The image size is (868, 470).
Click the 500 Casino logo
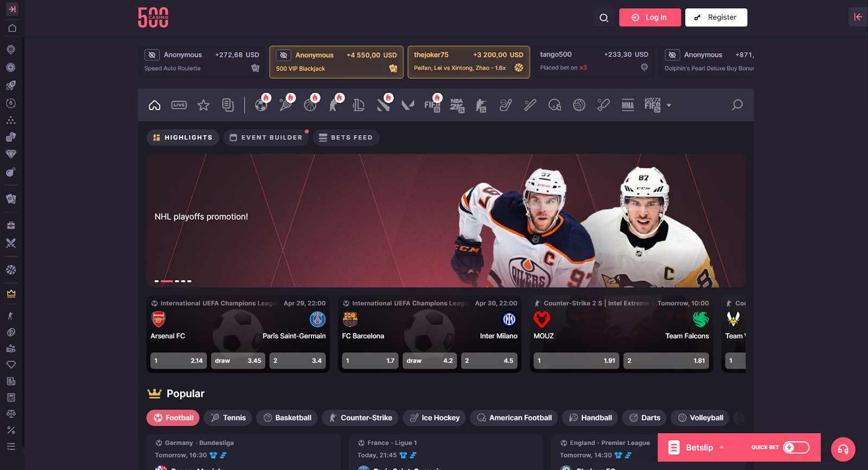tap(153, 17)
